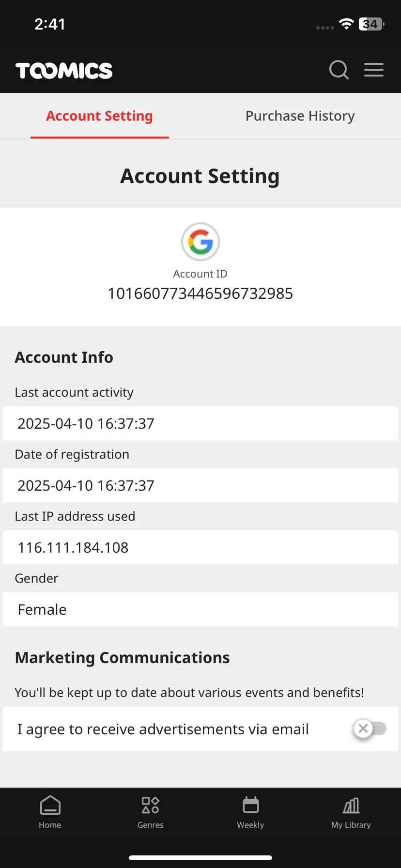The width and height of the screenshot is (401, 868).
Task: Switch to Purchase History tab
Action: pyautogui.click(x=300, y=116)
